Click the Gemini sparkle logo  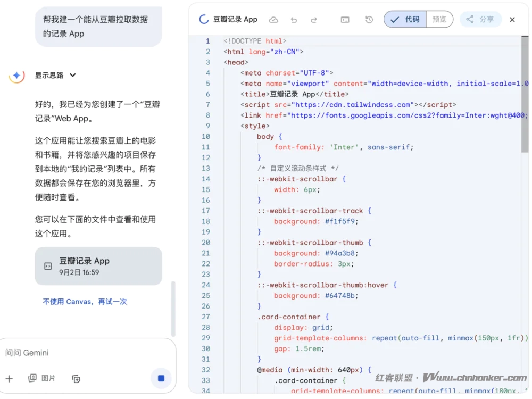coord(16,76)
